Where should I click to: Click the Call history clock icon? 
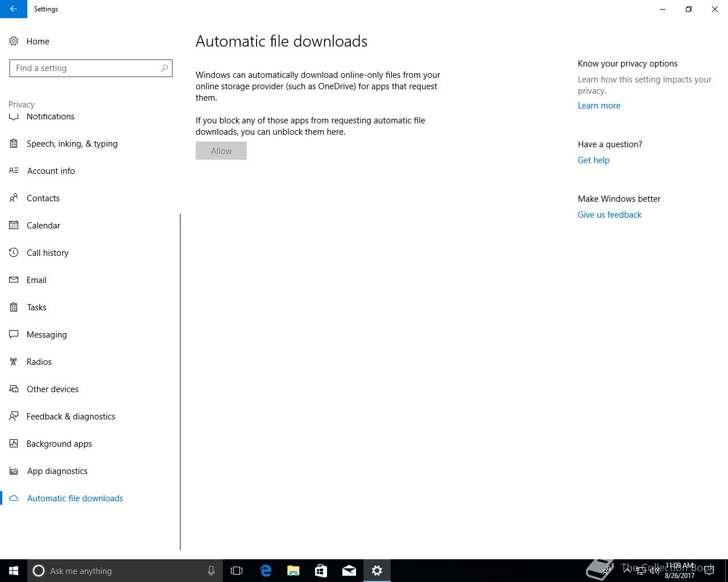point(14,253)
